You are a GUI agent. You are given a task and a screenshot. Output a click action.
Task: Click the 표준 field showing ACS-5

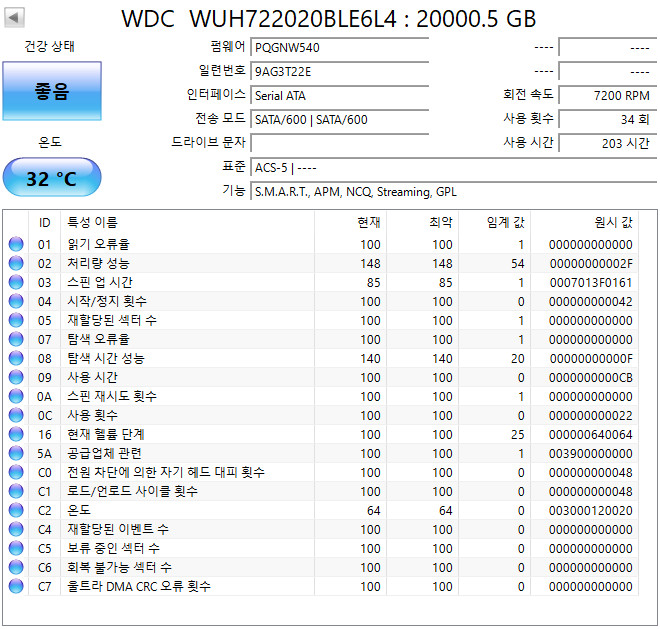(454, 167)
